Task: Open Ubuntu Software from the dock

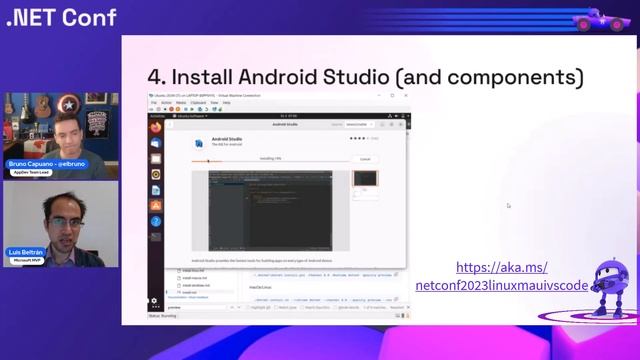Action: click(x=156, y=206)
